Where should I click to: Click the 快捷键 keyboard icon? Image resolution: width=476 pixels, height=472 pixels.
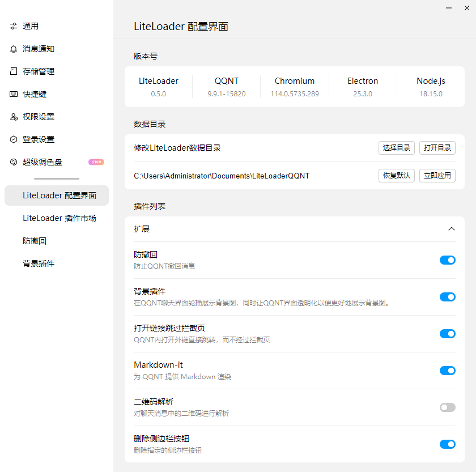point(14,94)
